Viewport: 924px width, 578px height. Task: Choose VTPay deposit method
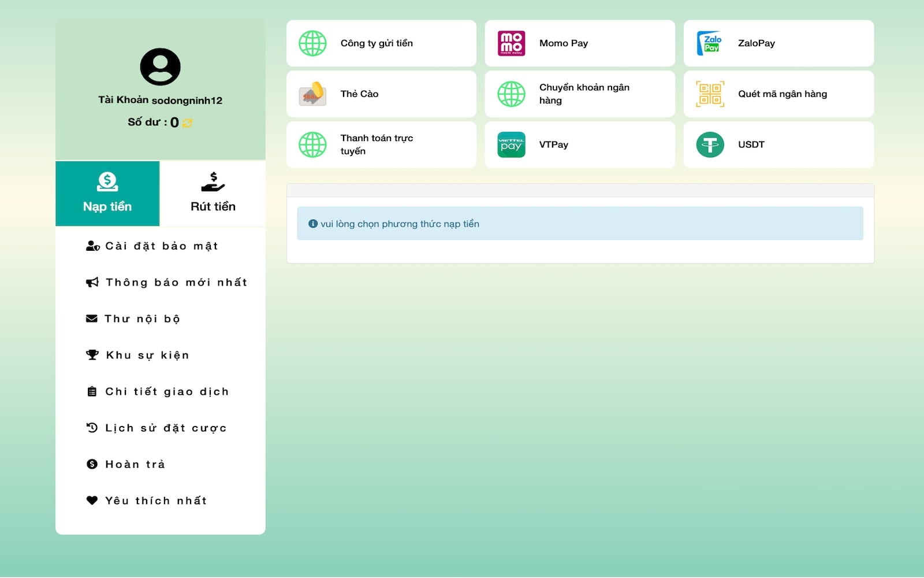[x=580, y=144]
